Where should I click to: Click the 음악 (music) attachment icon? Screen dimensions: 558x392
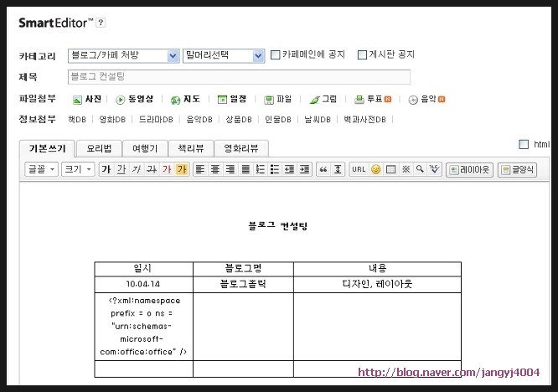[426, 99]
